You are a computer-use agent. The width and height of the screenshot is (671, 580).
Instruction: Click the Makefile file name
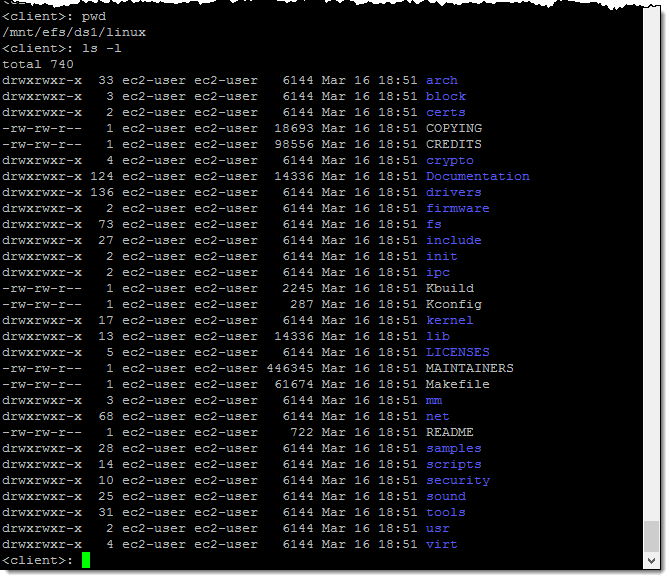(x=457, y=384)
